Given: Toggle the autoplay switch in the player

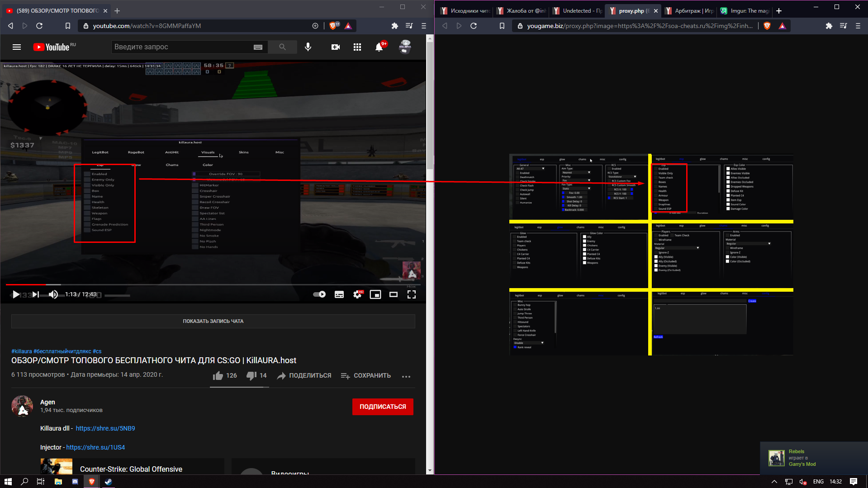Looking at the screenshot, I should point(319,294).
